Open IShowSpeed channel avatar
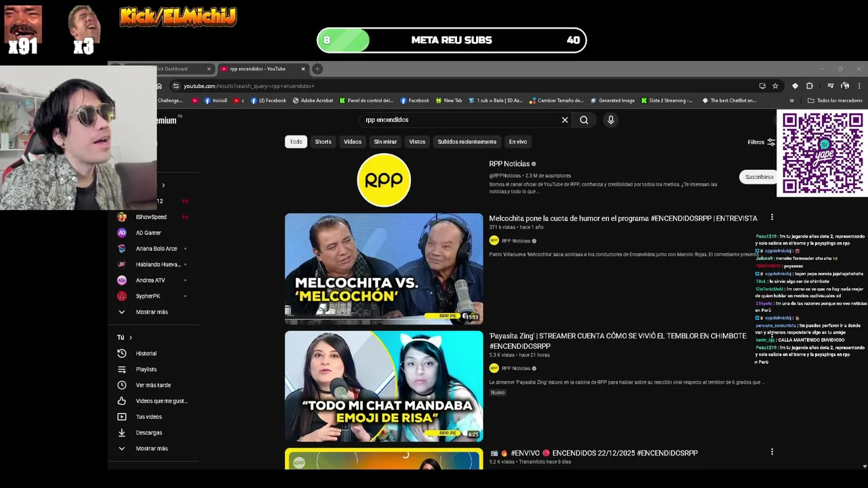The height and width of the screenshot is (488, 868). pyautogui.click(x=122, y=217)
